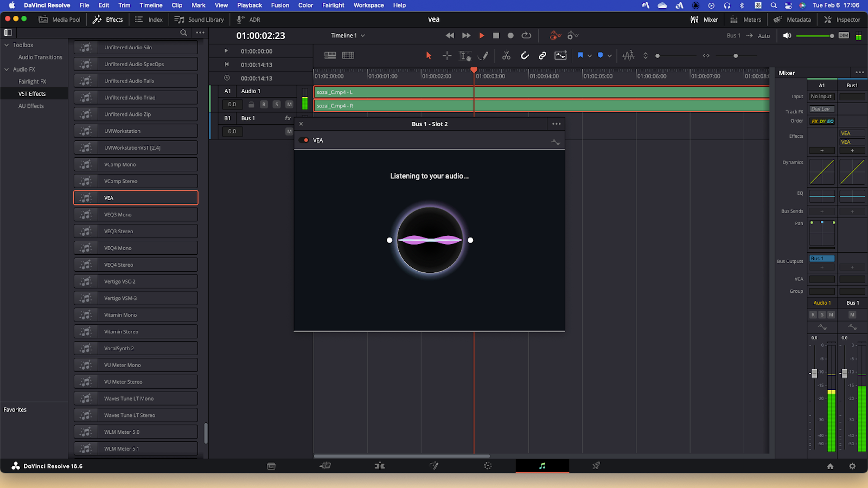The image size is (868, 488).
Task: Go to the Deliver page rocket icon
Action: pyautogui.click(x=596, y=466)
